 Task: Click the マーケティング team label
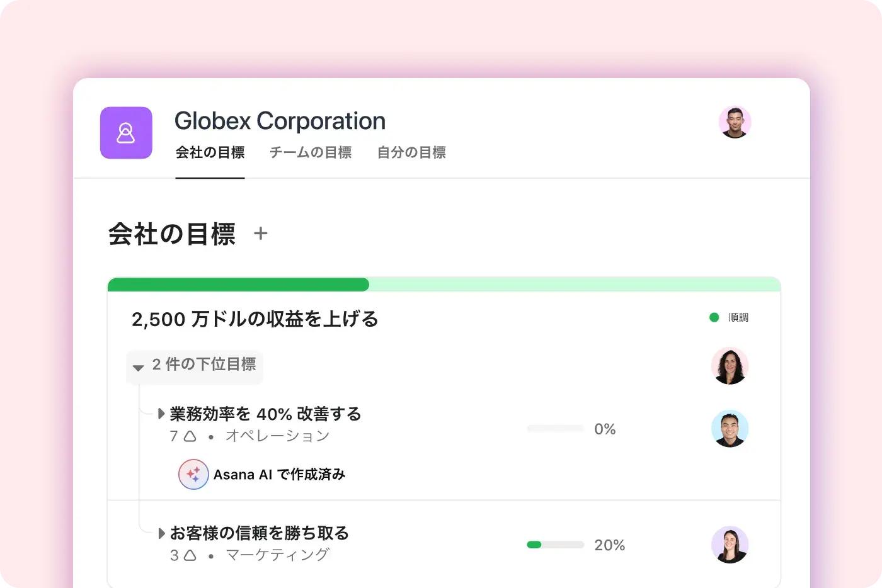point(278,555)
